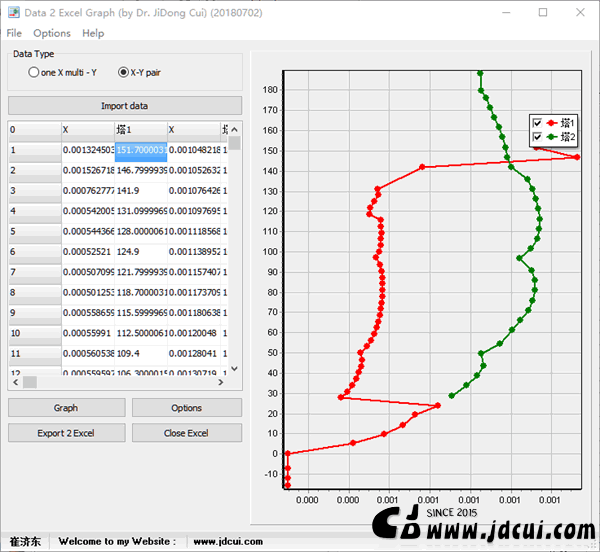Select row header 10

(35, 333)
